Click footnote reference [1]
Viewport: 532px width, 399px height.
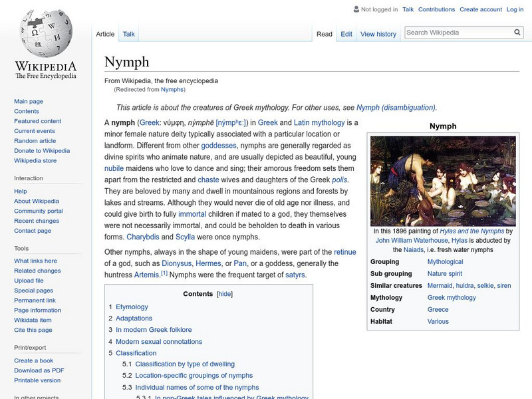click(x=164, y=273)
